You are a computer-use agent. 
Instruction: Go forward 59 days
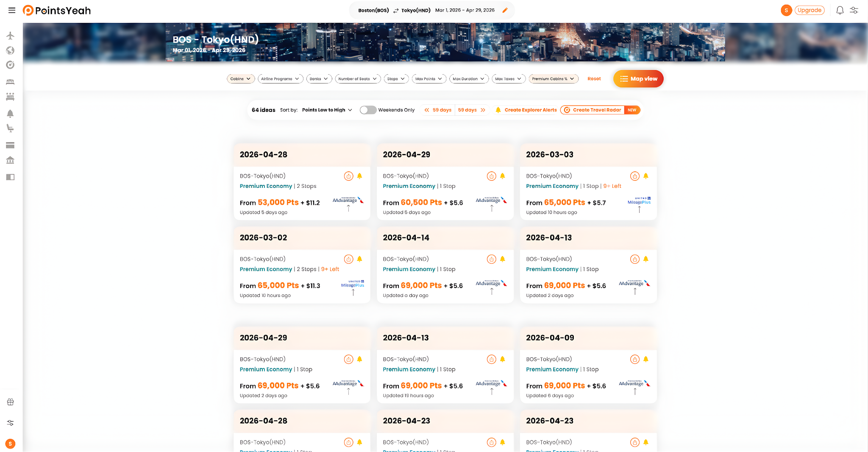(x=472, y=110)
